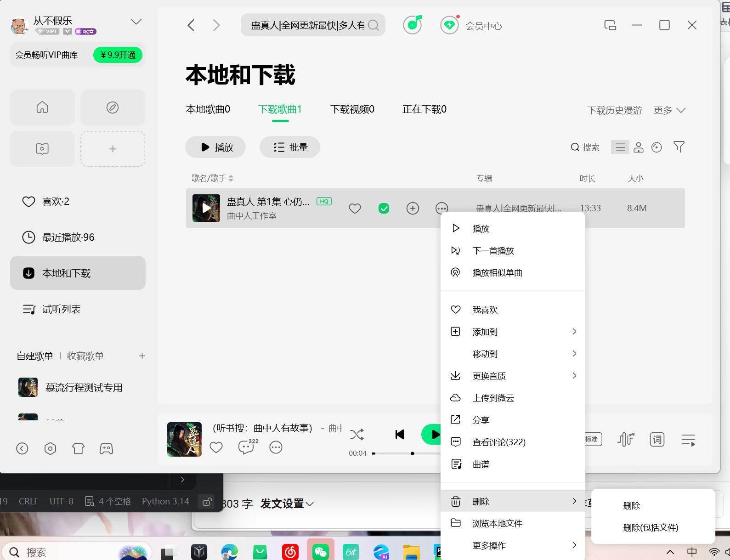Open the filter funnel icon
730x560 pixels.
679,147
